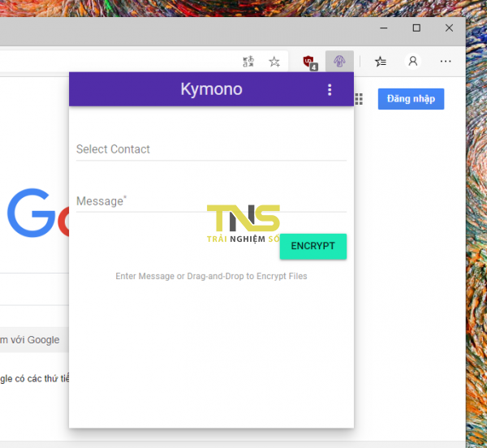This screenshot has height=448, width=487.
Task: Click the Đăng nhập sign-in button
Action: (411, 99)
